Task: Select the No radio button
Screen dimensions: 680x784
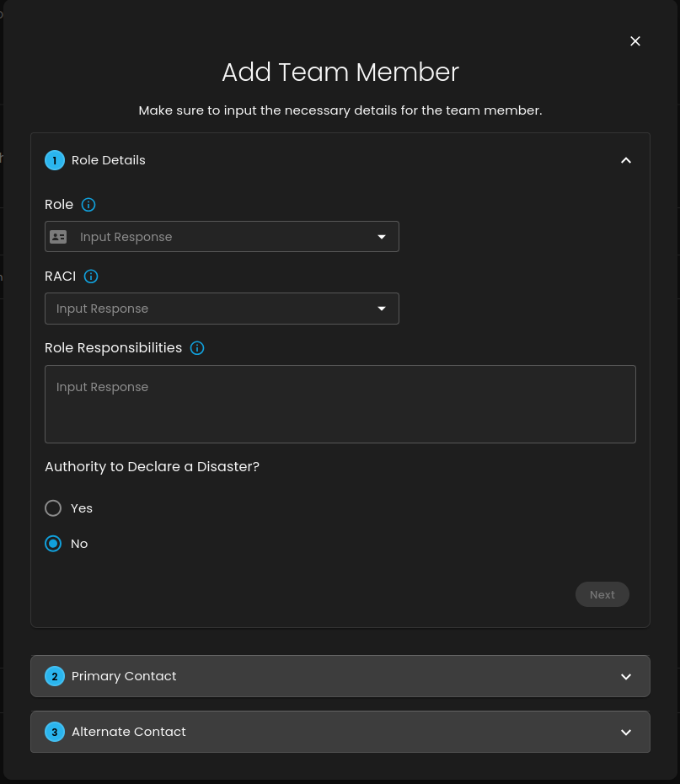Action: click(53, 544)
